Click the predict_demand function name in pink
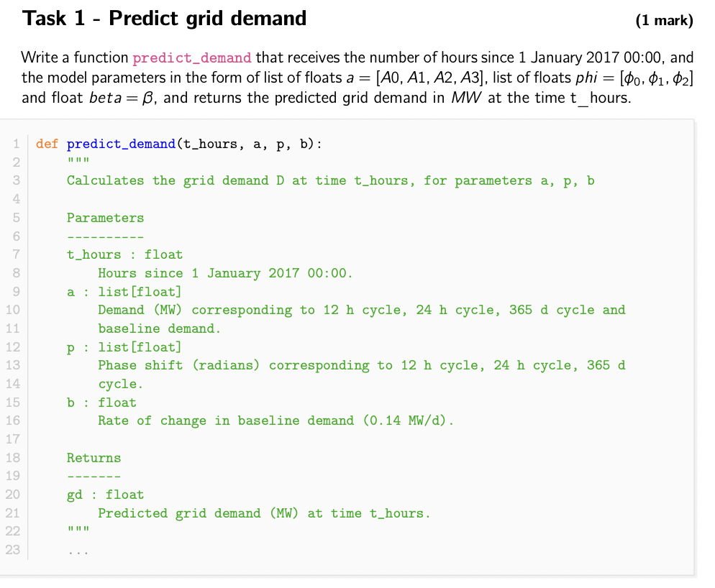715x588 pixels. [x=191, y=58]
